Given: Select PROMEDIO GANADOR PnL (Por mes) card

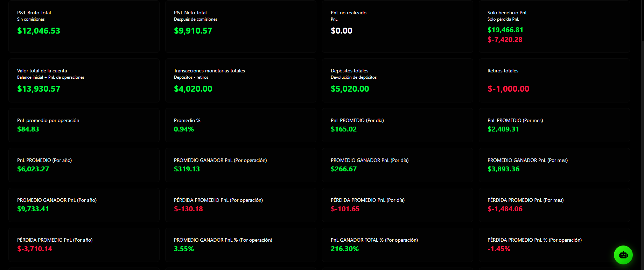Looking at the screenshot, I should point(554,165).
